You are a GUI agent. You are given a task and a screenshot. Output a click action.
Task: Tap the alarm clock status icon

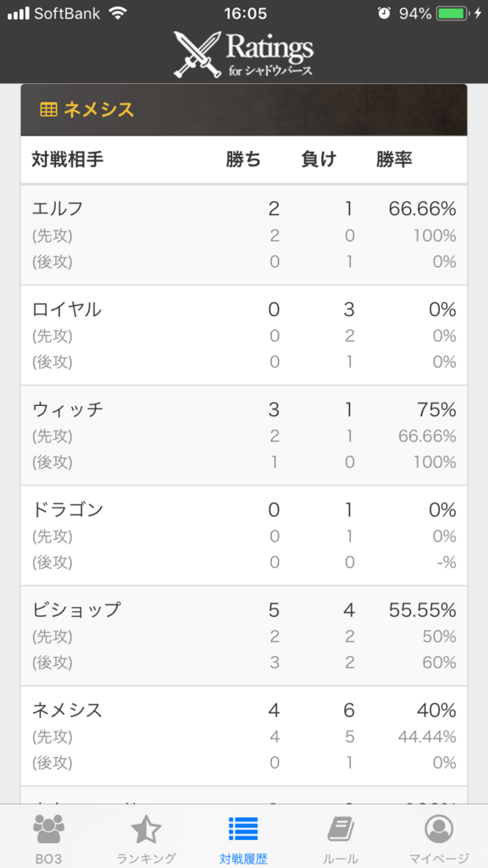(384, 14)
